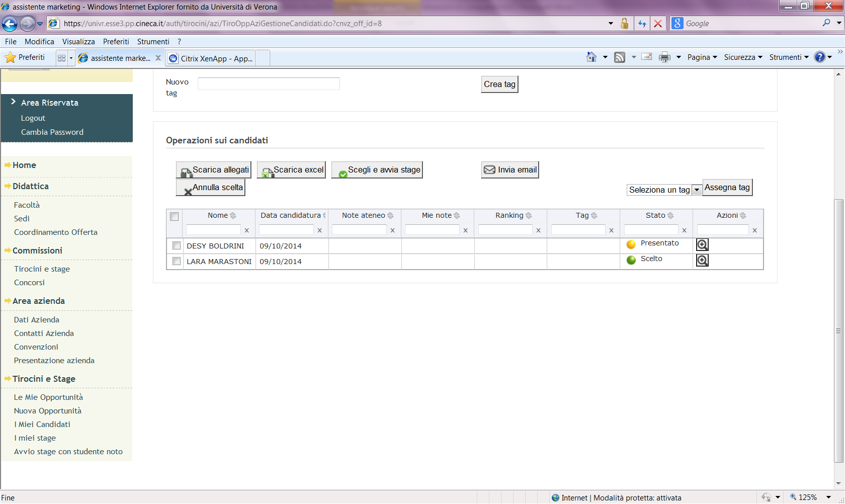Click the green Scelto status indicator
The height and width of the screenshot is (504, 845).
tap(631, 260)
